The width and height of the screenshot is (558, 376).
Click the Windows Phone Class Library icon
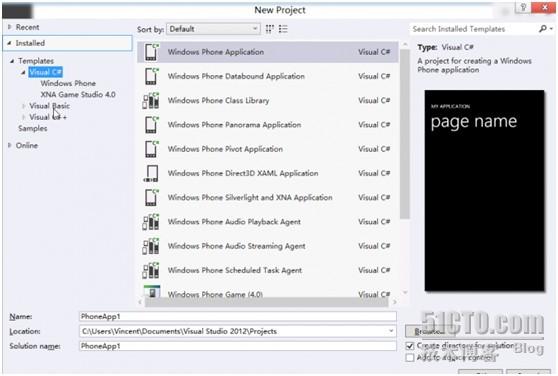[x=151, y=101]
